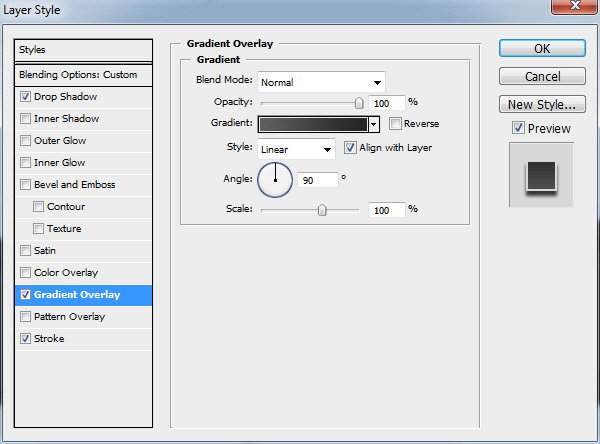This screenshot has width=600, height=444.
Task: Enable the Outer Glow checkbox
Action: [x=25, y=140]
